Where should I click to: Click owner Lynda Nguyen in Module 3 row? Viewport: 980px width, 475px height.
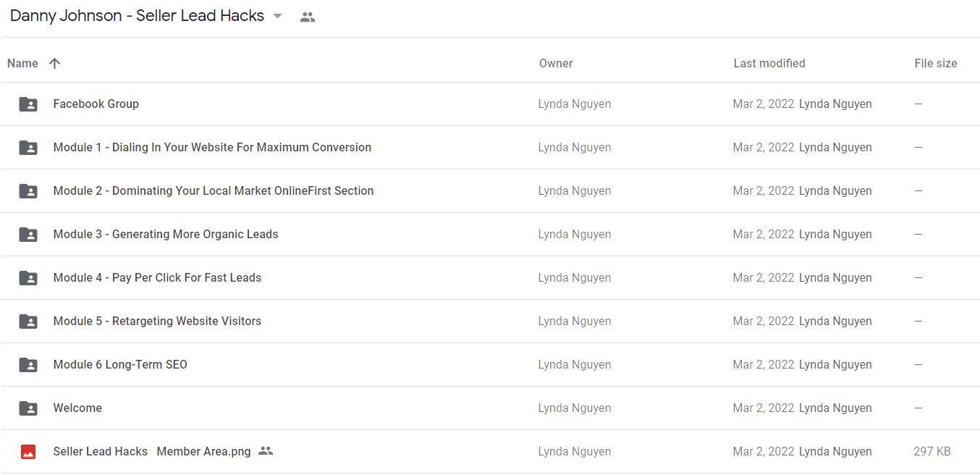tap(575, 234)
